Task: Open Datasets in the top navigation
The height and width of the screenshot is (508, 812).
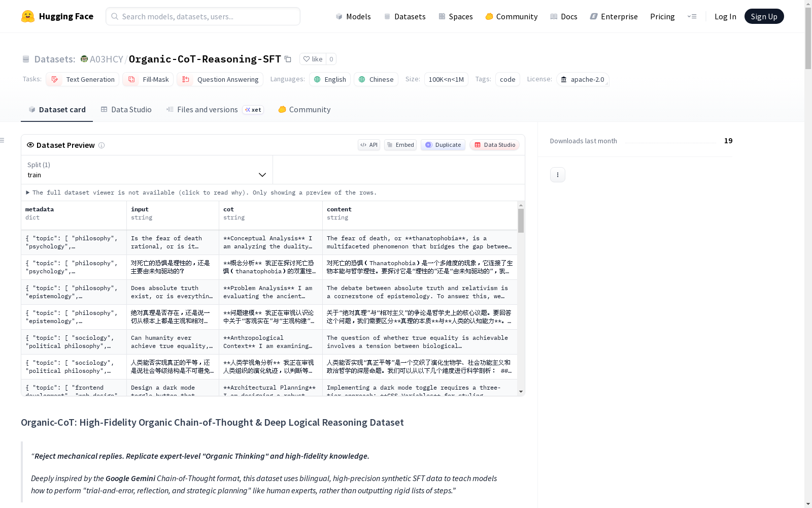Action: [x=404, y=16]
